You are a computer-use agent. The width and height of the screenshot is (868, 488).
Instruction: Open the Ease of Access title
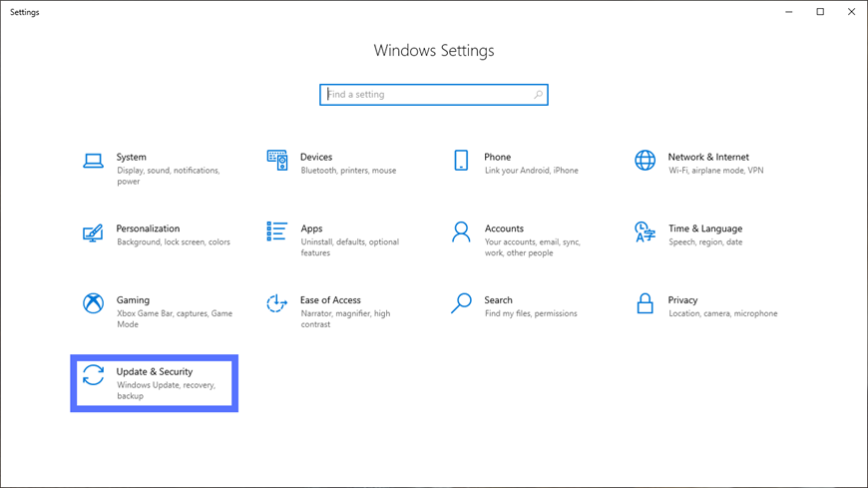tap(330, 300)
